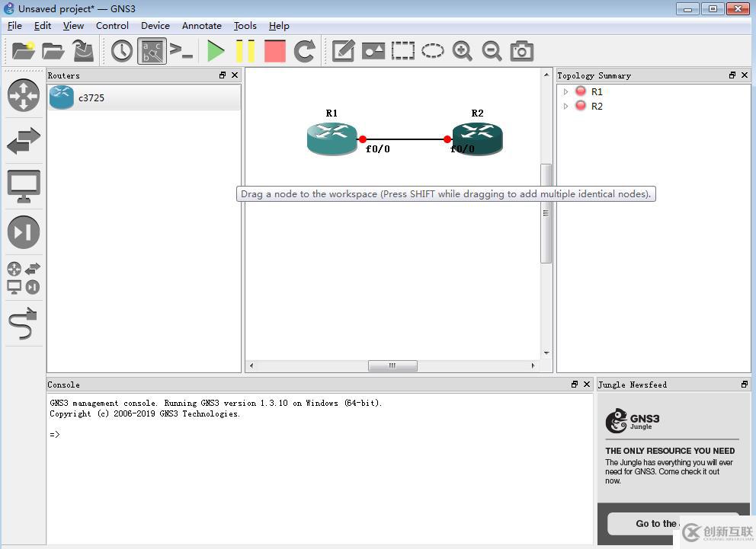The height and width of the screenshot is (549, 756).
Task: Close the Routers panel
Action: (235, 75)
